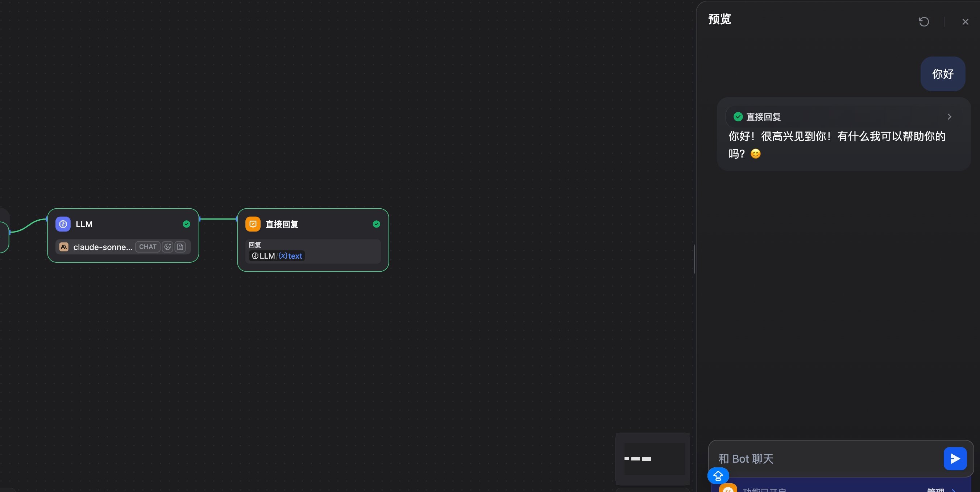
Task: Click the 直接回复 node title on canvas
Action: [282, 224]
